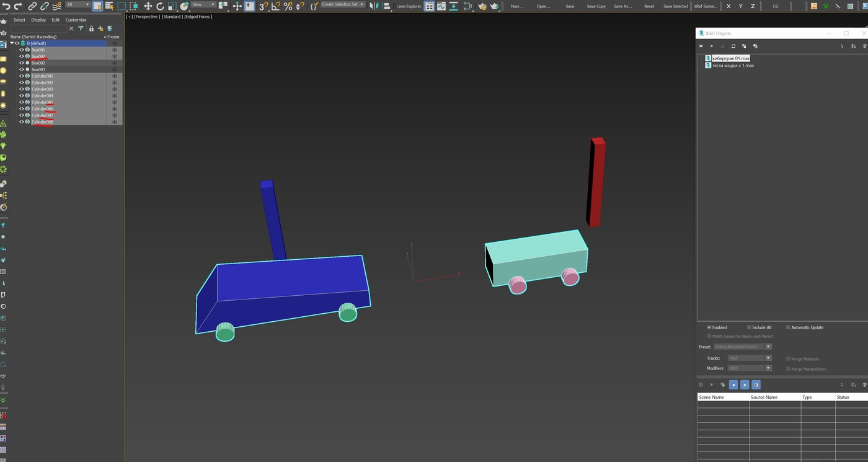Toggle the 3D Snaps icon

pyautogui.click(x=263, y=6)
